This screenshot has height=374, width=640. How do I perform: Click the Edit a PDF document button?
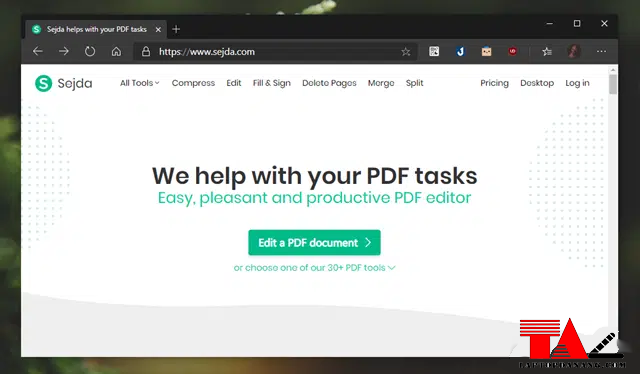pyautogui.click(x=314, y=243)
